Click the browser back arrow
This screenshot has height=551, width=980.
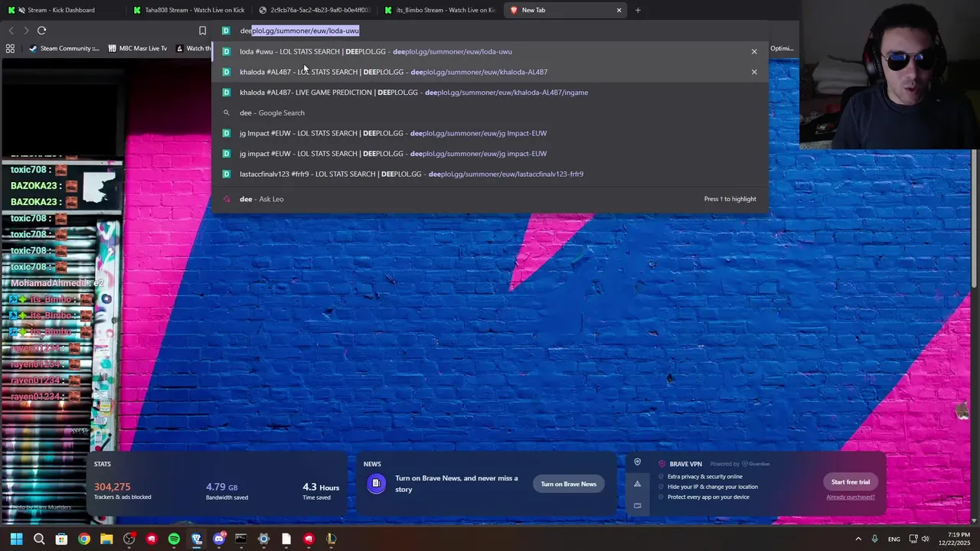point(11,31)
